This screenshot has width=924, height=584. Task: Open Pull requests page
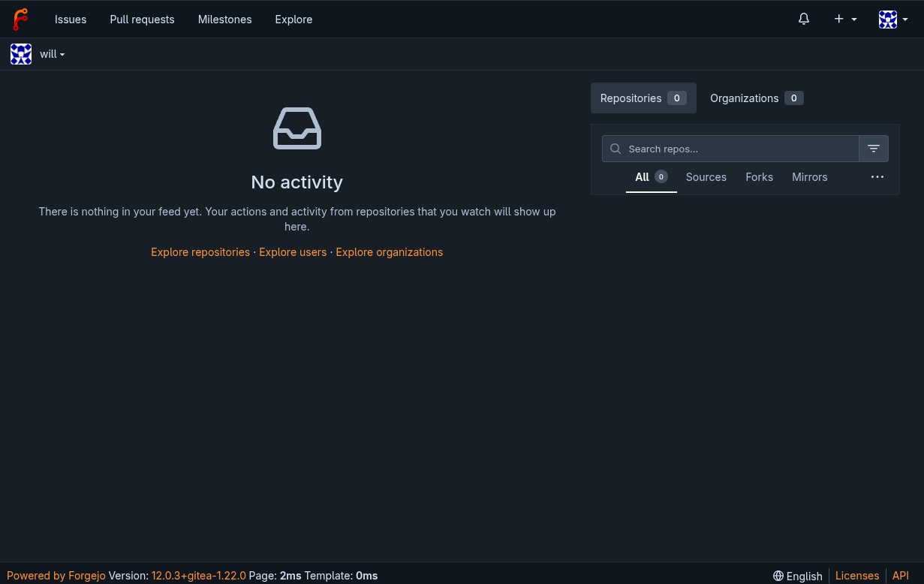point(142,20)
